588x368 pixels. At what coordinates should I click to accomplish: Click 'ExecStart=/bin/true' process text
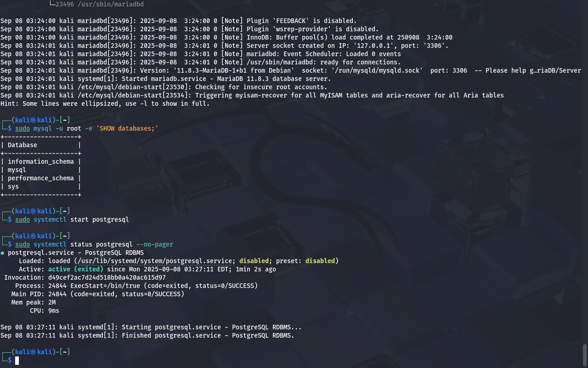(105, 286)
